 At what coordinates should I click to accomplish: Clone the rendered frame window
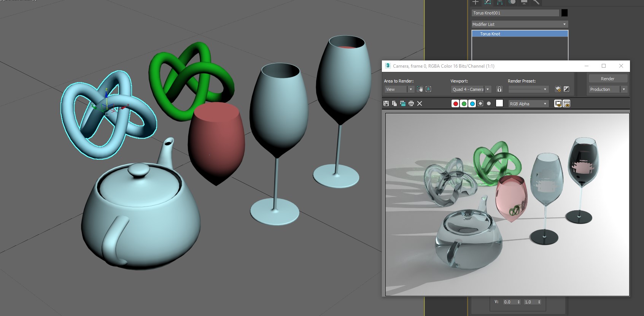[403, 103]
